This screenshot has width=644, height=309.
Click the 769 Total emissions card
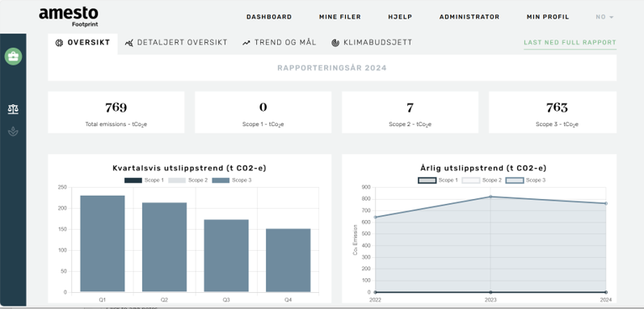[116, 112]
